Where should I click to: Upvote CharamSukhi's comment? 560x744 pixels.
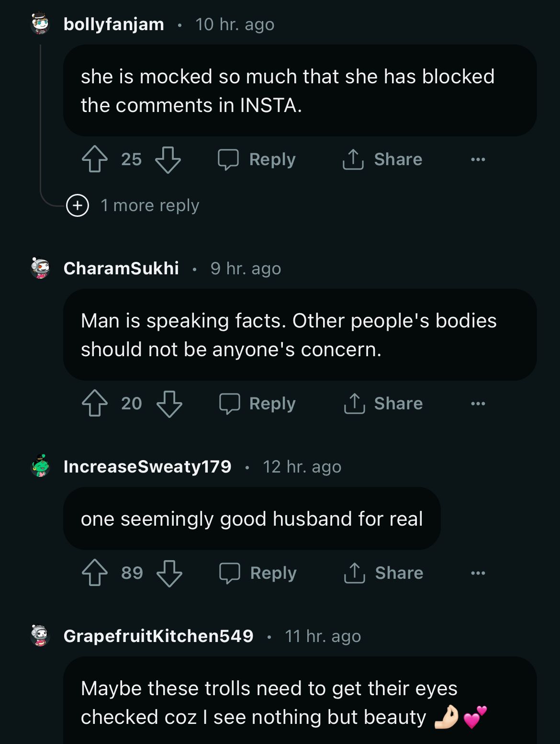[95, 403]
